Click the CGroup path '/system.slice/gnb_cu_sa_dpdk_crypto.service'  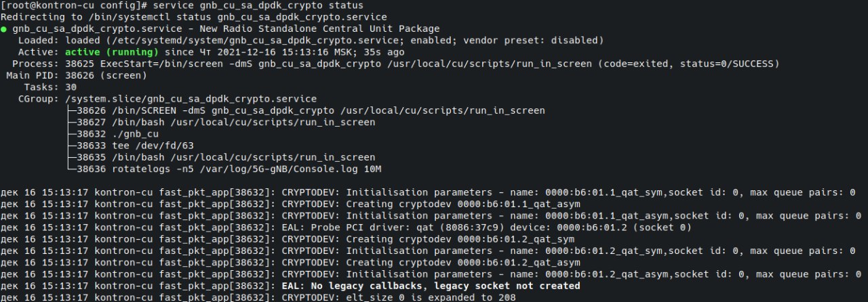point(191,99)
